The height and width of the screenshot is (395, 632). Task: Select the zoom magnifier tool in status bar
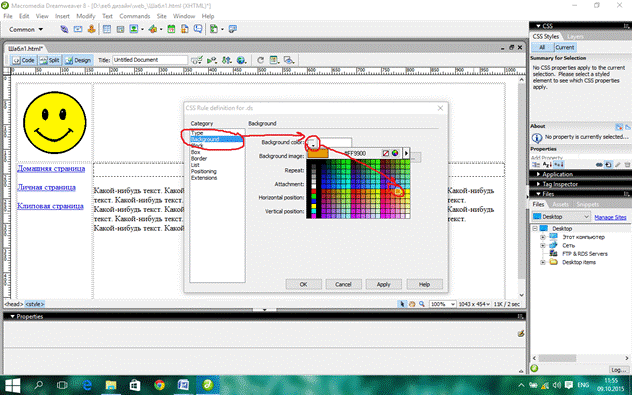click(422, 304)
